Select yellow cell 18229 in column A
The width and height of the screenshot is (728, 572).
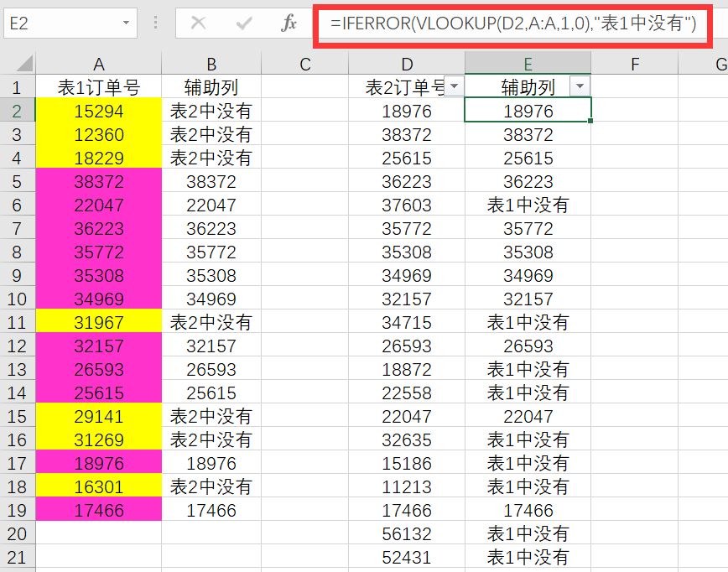click(98, 158)
